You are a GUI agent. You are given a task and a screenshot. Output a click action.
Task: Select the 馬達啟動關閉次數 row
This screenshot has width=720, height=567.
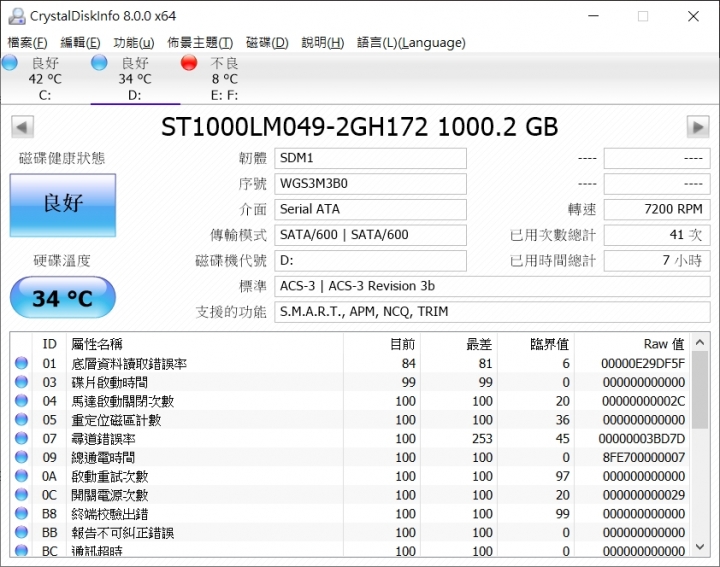click(350, 401)
